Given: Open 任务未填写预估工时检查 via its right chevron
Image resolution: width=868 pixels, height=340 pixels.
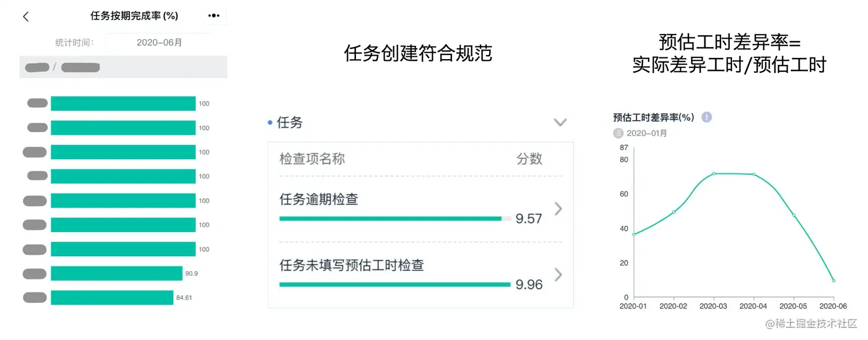Looking at the screenshot, I should [557, 275].
